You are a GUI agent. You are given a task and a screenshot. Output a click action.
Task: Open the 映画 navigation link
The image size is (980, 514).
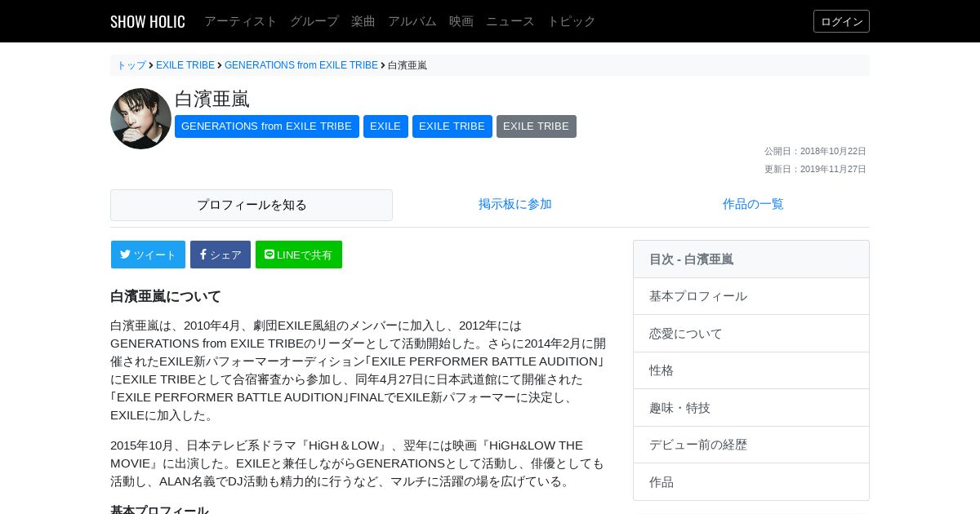tap(461, 21)
